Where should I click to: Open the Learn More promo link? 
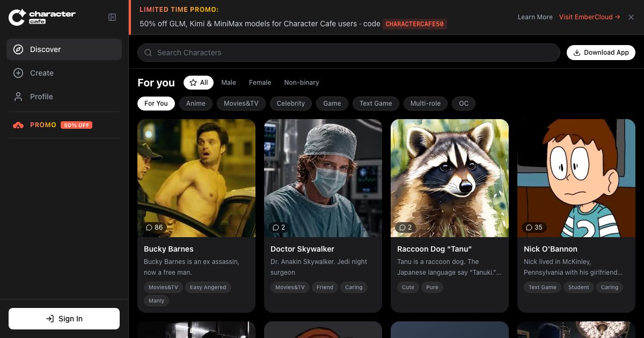point(535,17)
